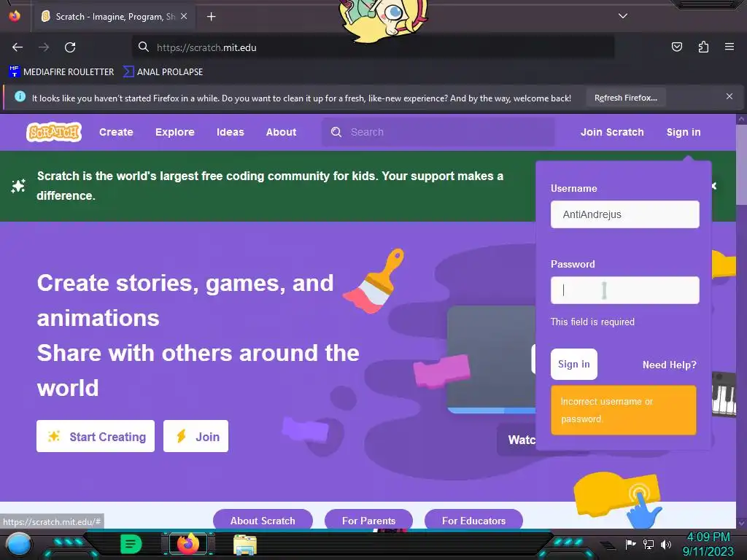Open the green notes app on taskbar
This screenshot has width=747, height=560.
pos(131,544)
